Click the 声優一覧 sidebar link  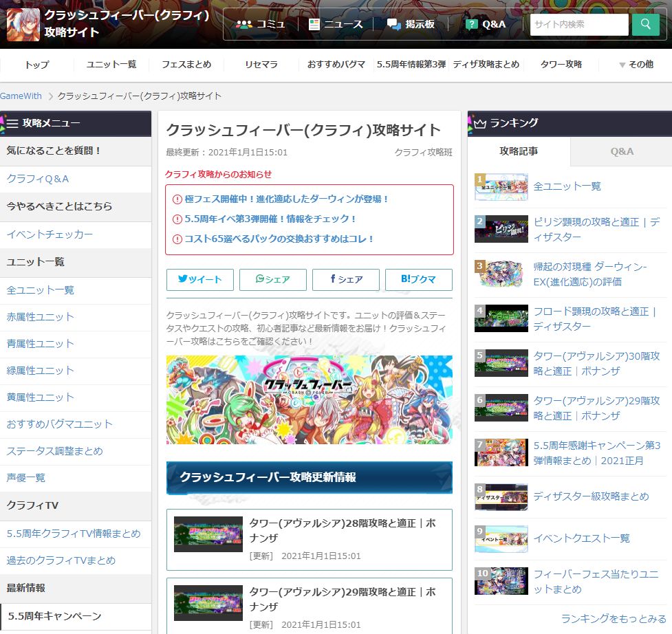click(x=26, y=478)
